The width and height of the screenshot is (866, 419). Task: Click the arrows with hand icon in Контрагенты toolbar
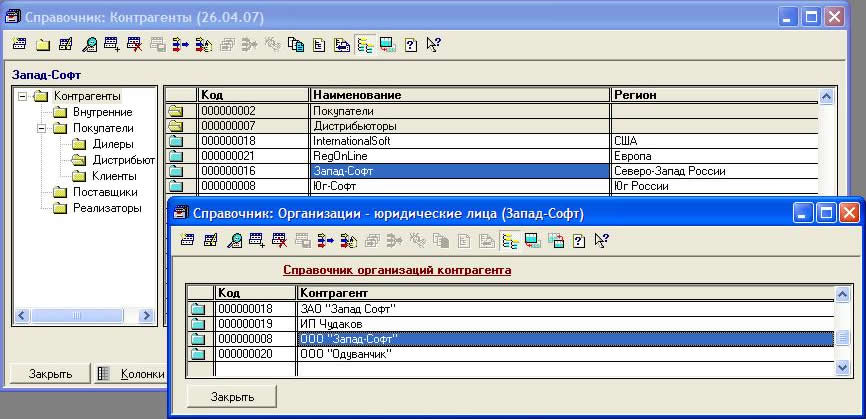click(204, 45)
